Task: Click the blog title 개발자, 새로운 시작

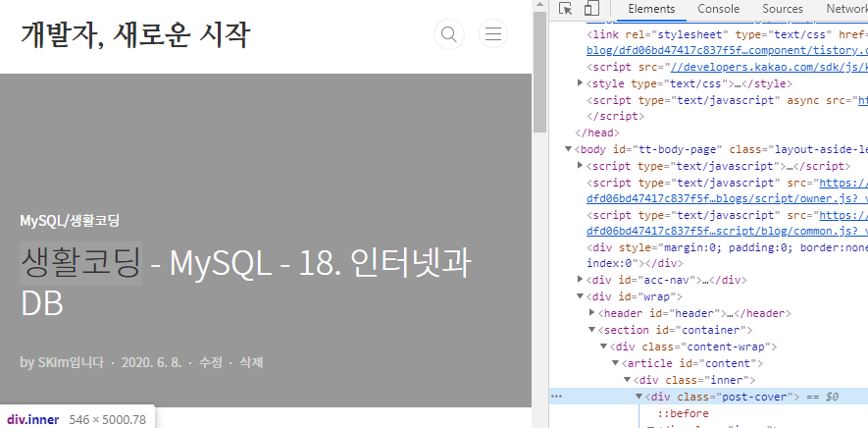Action: (135, 34)
